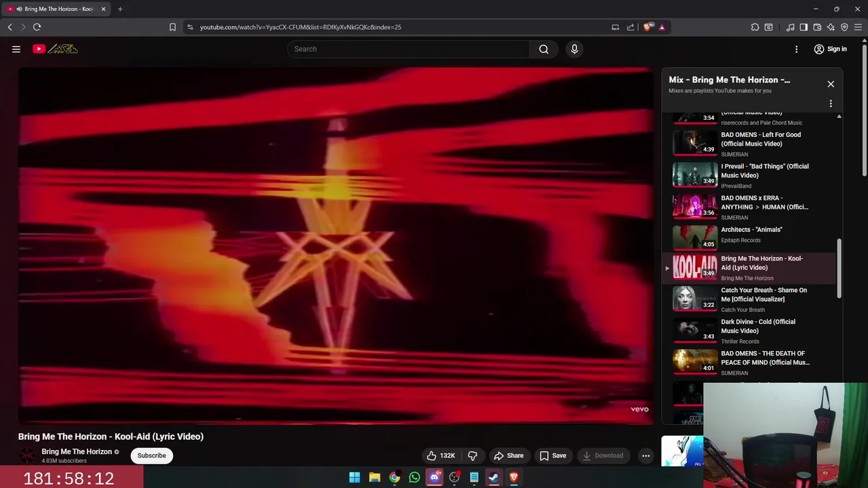Click the Download button
The image size is (868, 488).
pos(603,455)
